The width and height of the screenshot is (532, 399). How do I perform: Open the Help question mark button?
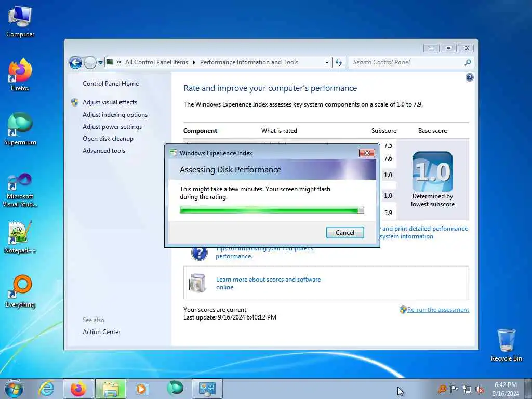click(469, 78)
